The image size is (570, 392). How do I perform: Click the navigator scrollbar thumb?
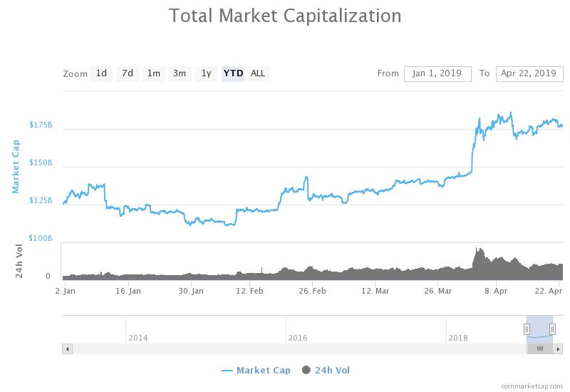tap(539, 349)
